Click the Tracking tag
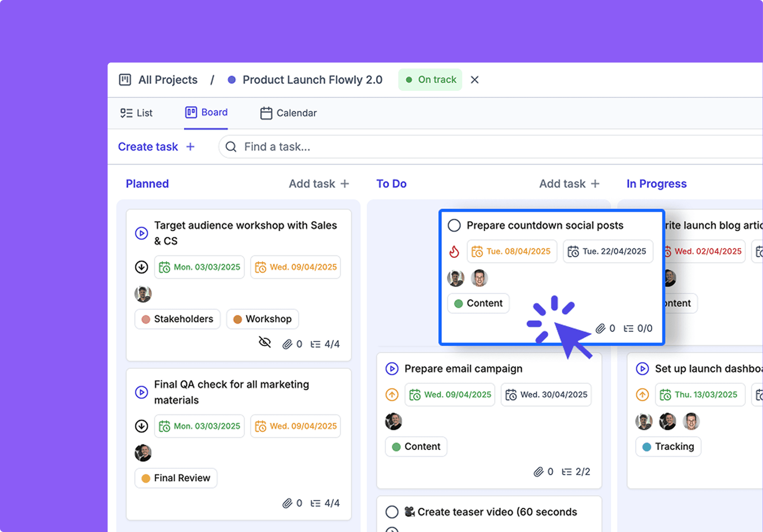This screenshot has width=763, height=532. tap(668, 447)
